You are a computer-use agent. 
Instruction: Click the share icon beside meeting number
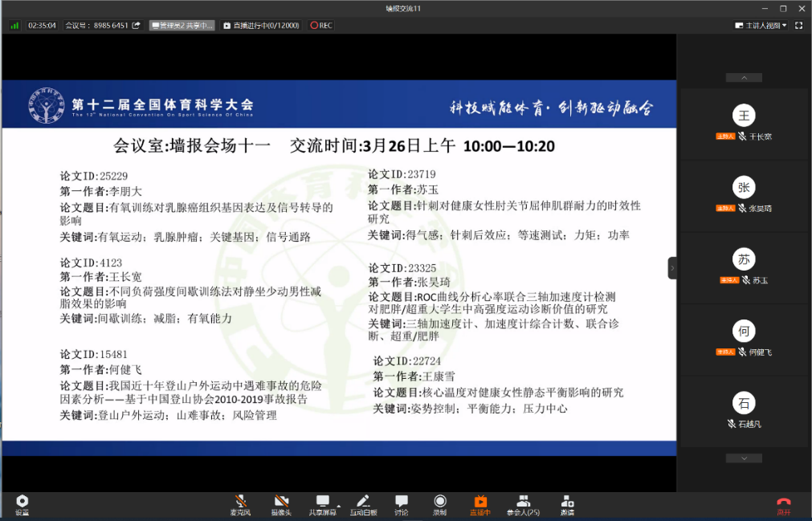tap(137, 25)
